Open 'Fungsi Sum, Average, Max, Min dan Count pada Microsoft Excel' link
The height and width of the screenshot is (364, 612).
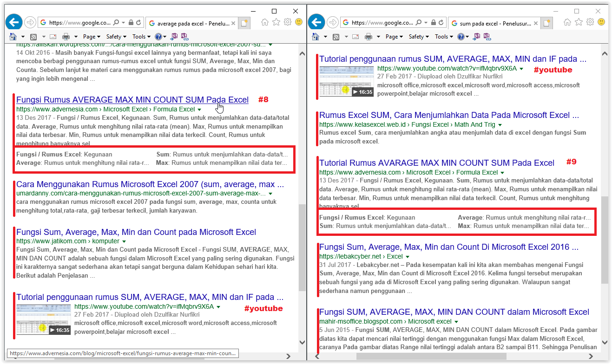[x=136, y=232]
